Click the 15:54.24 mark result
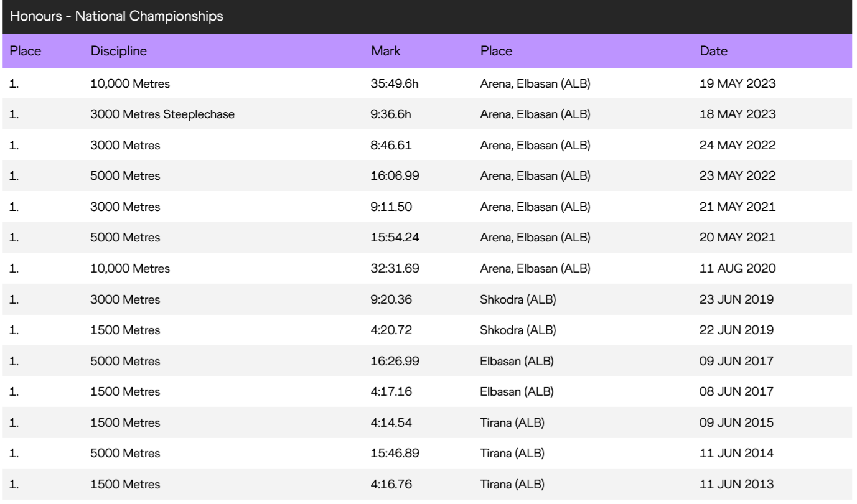This screenshot has height=504, width=857. coord(395,238)
